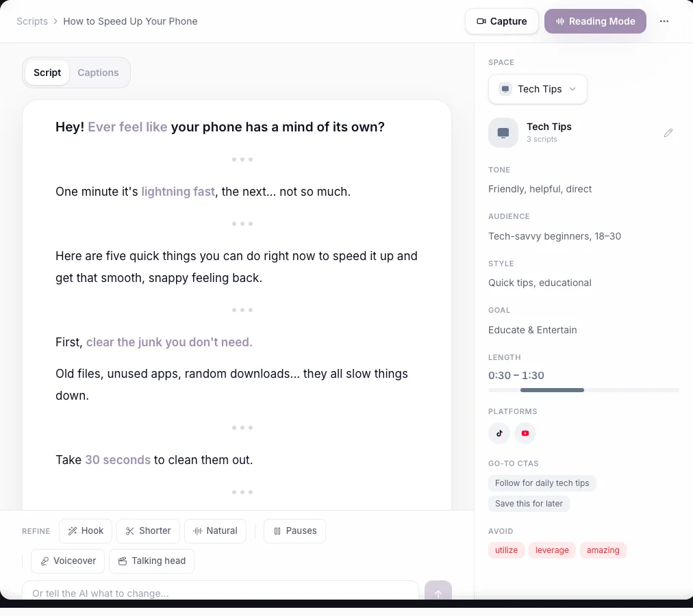The image size is (693, 616).
Task: Click the 'utilize' avoid-word tag
Action: pyautogui.click(x=506, y=550)
